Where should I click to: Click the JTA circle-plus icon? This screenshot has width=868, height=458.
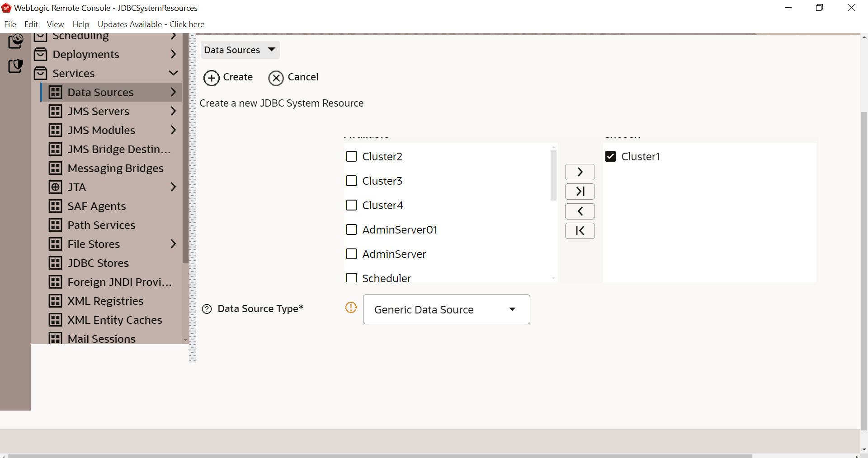(56, 187)
